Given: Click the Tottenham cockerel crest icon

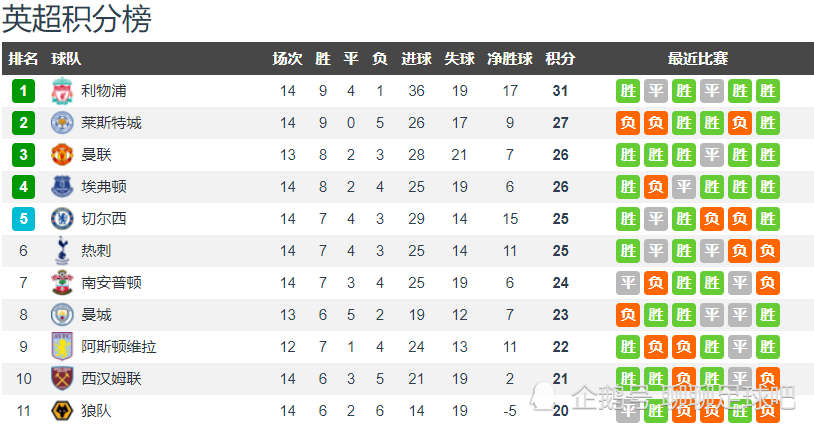Looking at the screenshot, I should tap(62, 251).
